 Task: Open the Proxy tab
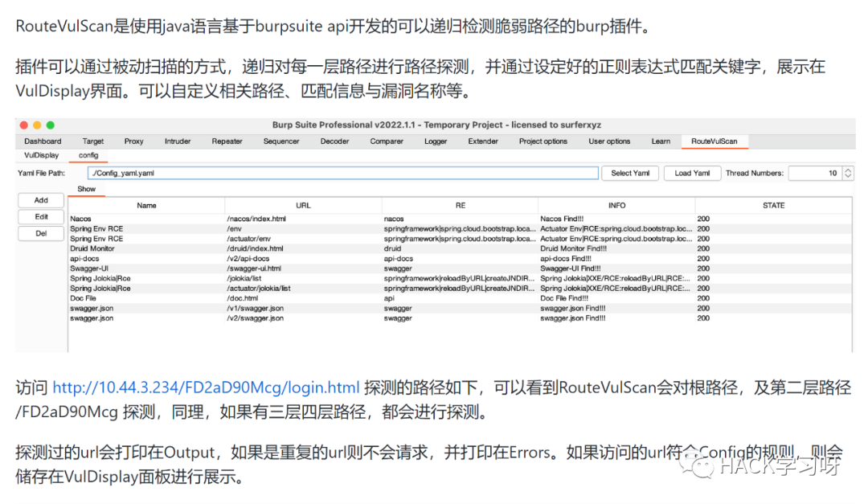pos(134,141)
